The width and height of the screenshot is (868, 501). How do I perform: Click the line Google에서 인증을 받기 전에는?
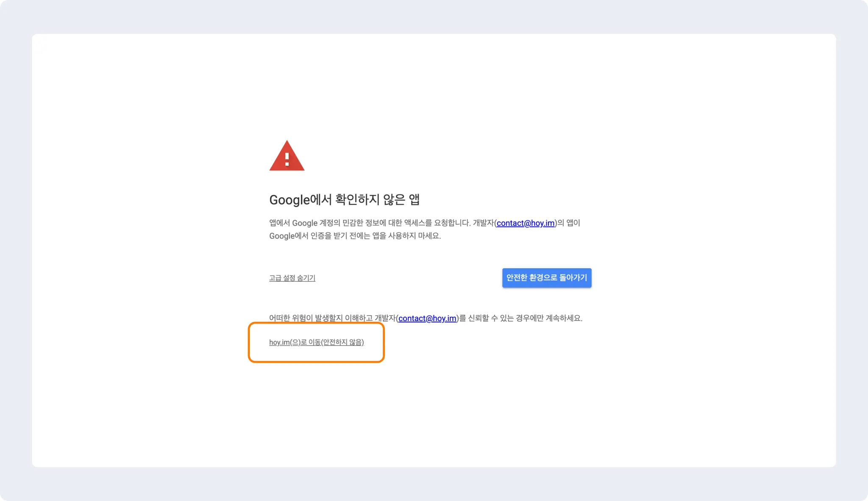[x=355, y=236]
